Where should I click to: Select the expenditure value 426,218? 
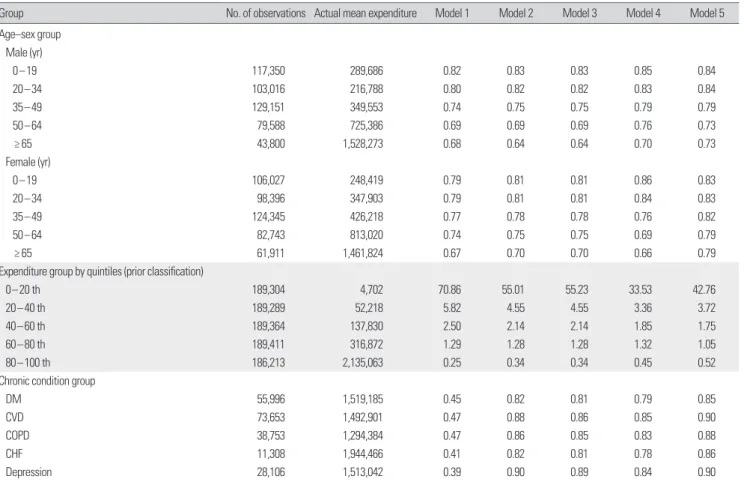(x=366, y=217)
